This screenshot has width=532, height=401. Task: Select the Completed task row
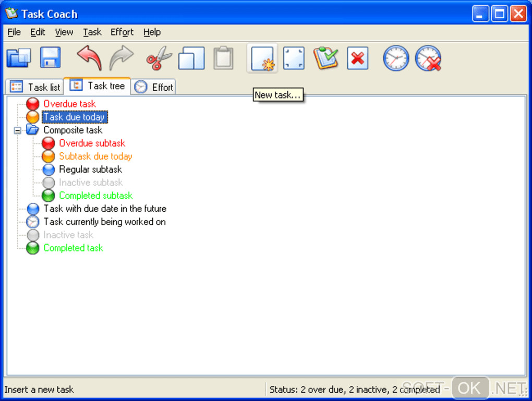click(x=74, y=248)
